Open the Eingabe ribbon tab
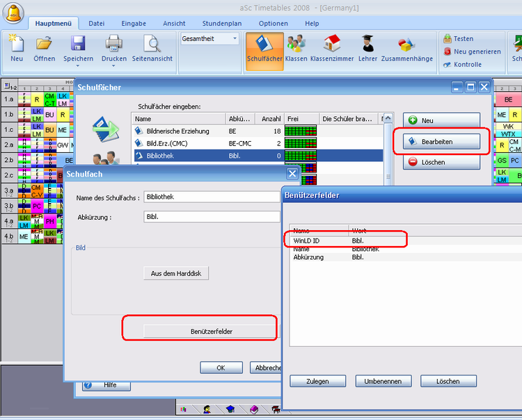This screenshot has height=420, width=522. [x=134, y=23]
